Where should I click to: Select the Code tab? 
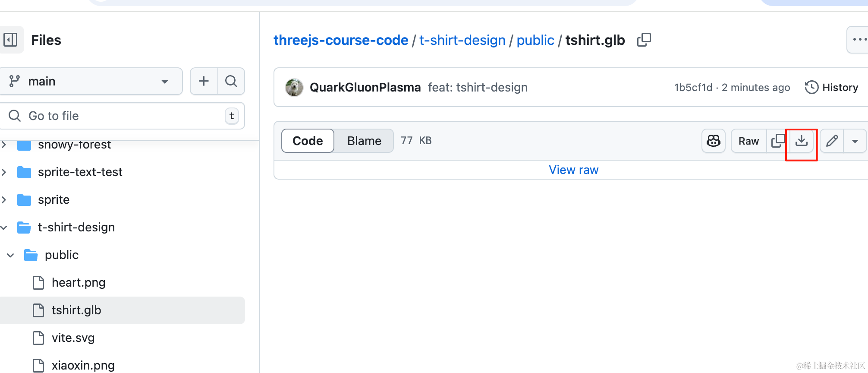point(308,141)
